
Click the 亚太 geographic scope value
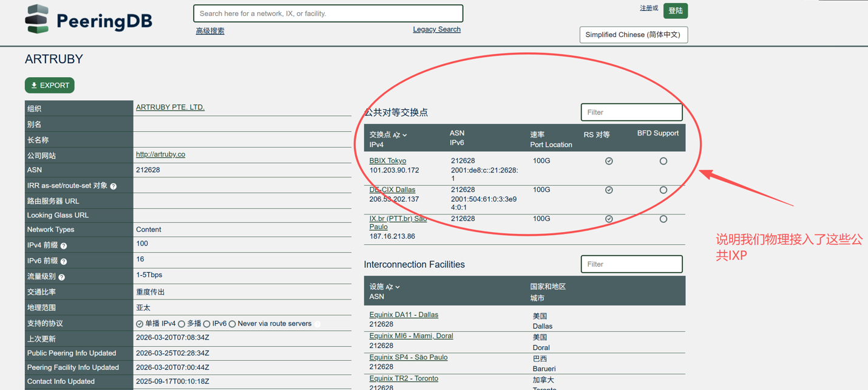point(143,308)
